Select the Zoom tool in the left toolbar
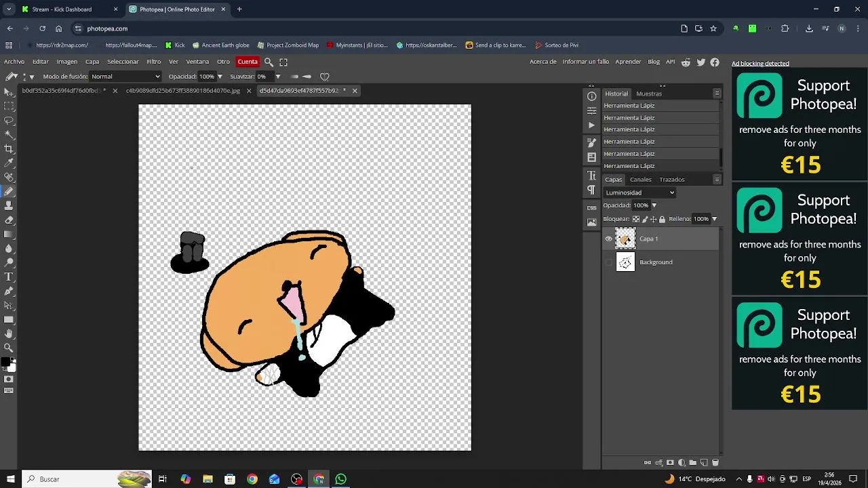 click(9, 348)
